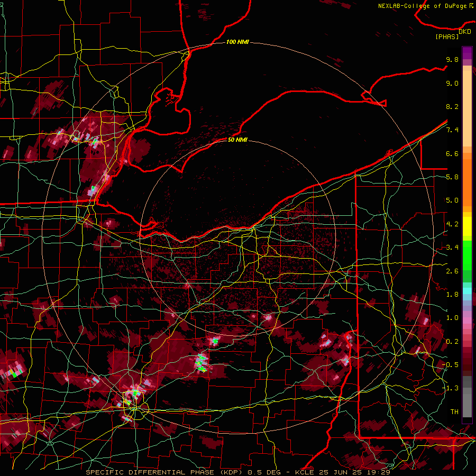Select the 5.8 value on the scale
Image resolution: width=476 pixels, height=476 pixels.
[452, 177]
